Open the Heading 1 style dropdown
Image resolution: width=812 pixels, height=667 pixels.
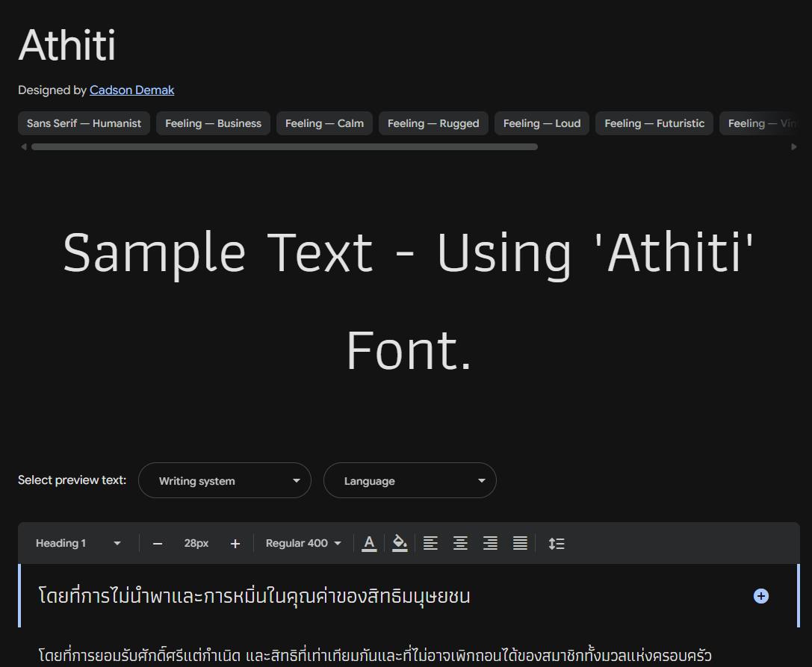pos(78,543)
